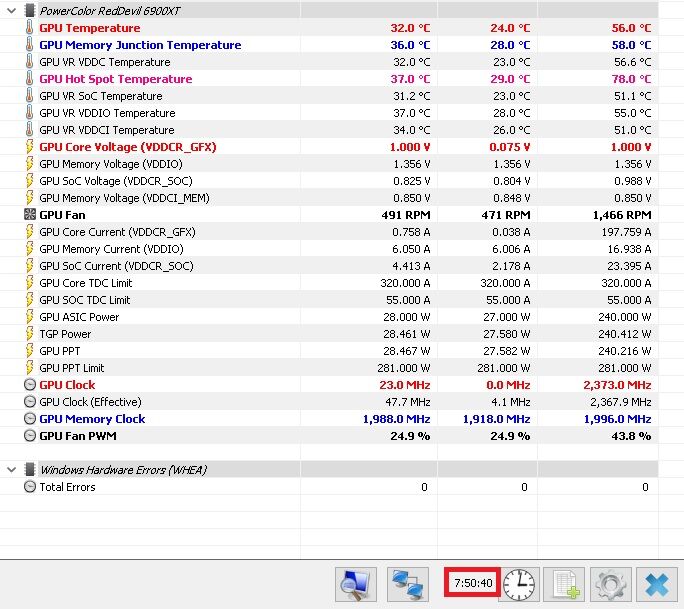
Task: Click the 0.988 V SoC voltage maximum
Action: [x=633, y=181]
